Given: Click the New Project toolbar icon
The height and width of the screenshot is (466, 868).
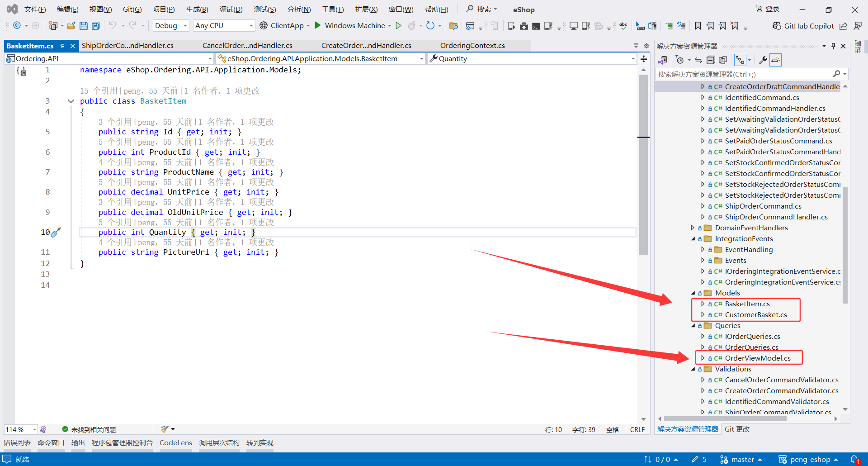Looking at the screenshot, I should 53,26.
